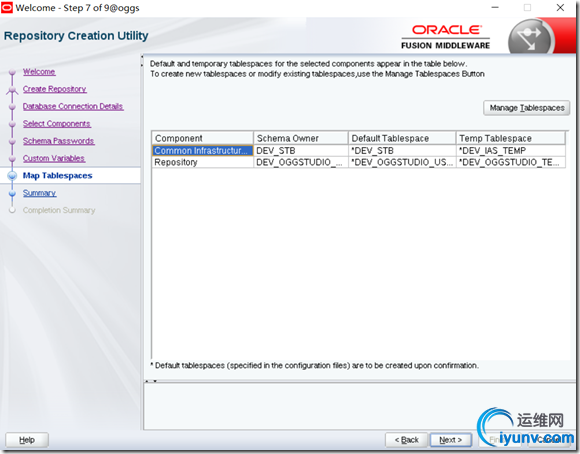Go to Select Components step
580x454 pixels.
[x=57, y=124]
